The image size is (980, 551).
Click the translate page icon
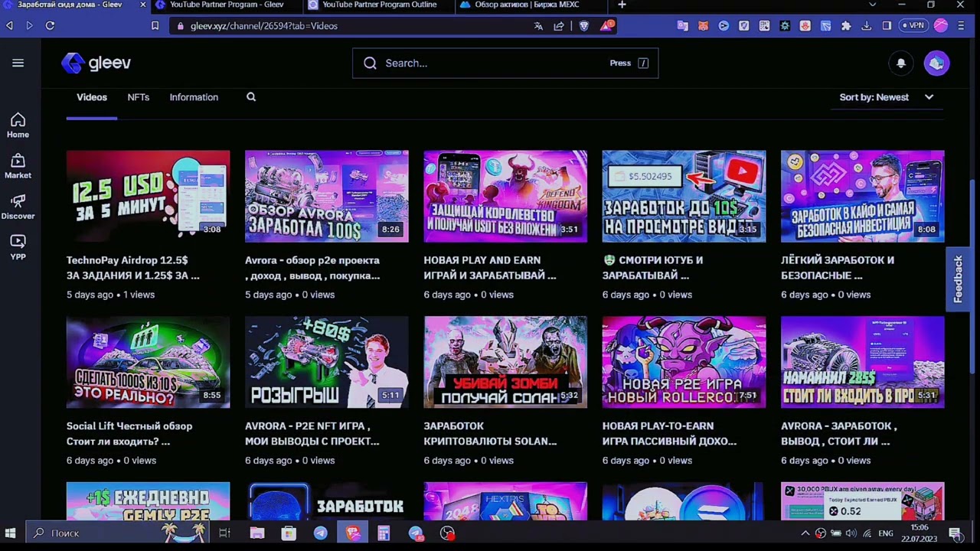point(538,25)
